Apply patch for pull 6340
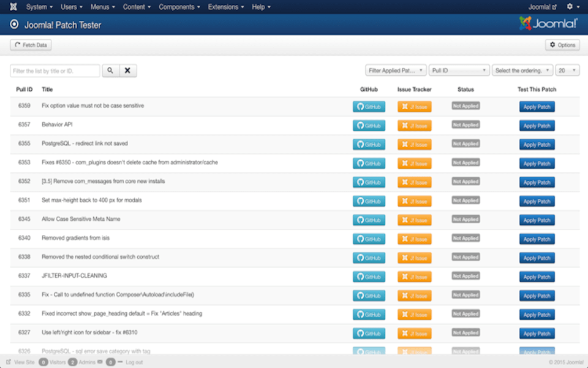This screenshot has height=368, width=588. coord(537,239)
